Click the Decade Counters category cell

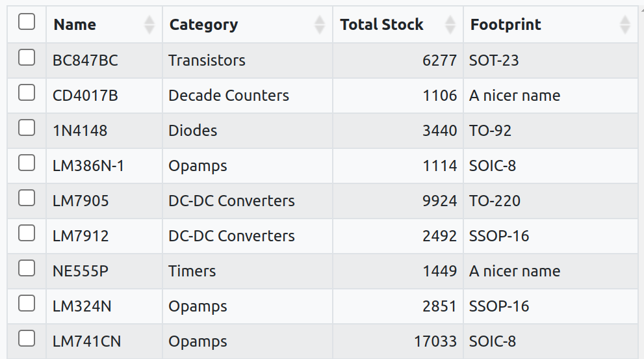228,96
